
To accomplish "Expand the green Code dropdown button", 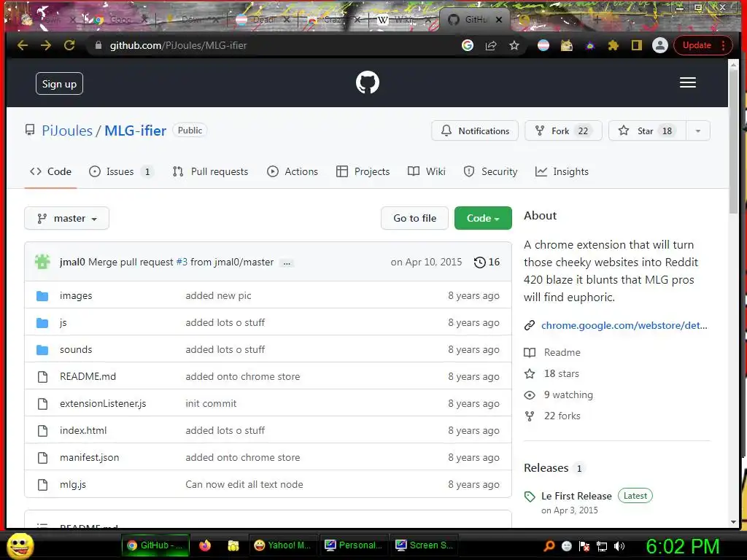I will click(483, 218).
